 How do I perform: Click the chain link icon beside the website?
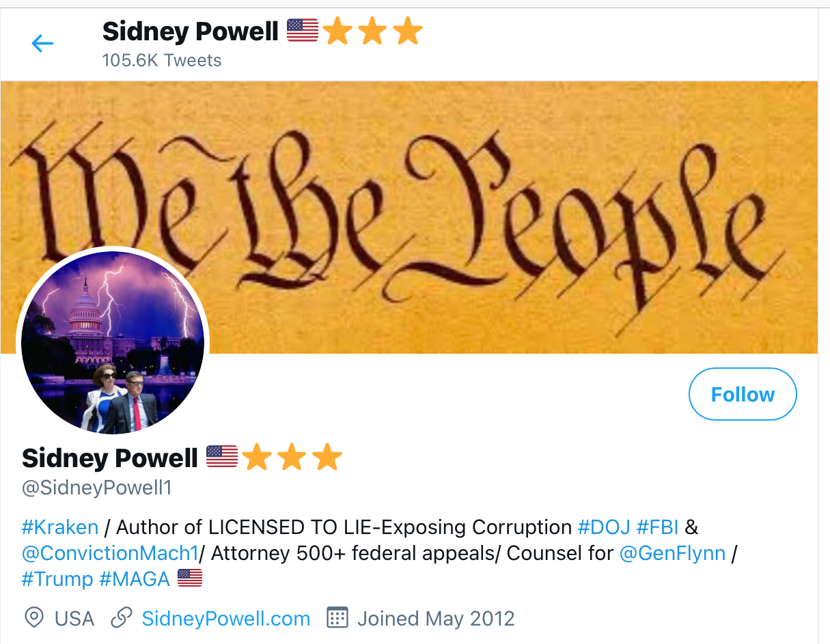click(121, 618)
